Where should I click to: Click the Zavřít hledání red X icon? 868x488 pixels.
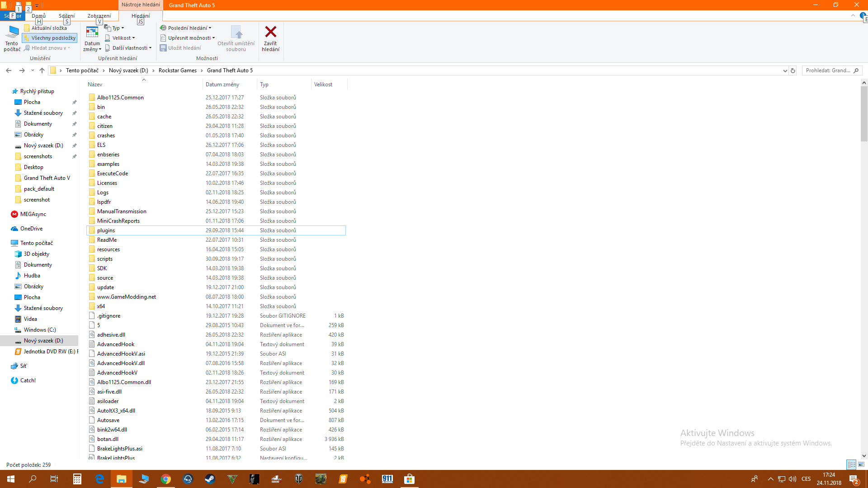[x=270, y=32]
